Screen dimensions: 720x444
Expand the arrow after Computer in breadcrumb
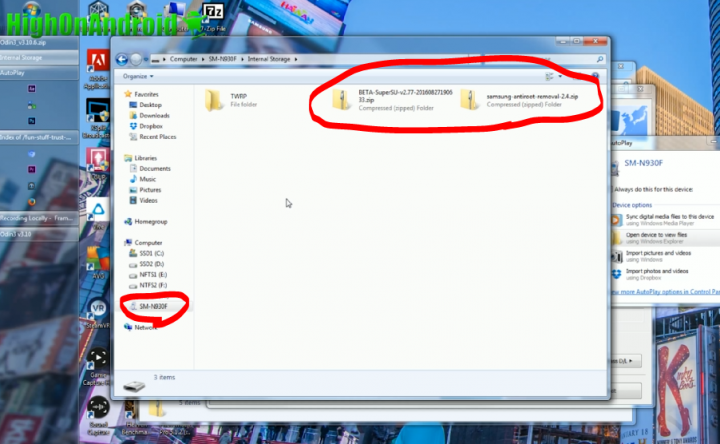tap(203, 59)
